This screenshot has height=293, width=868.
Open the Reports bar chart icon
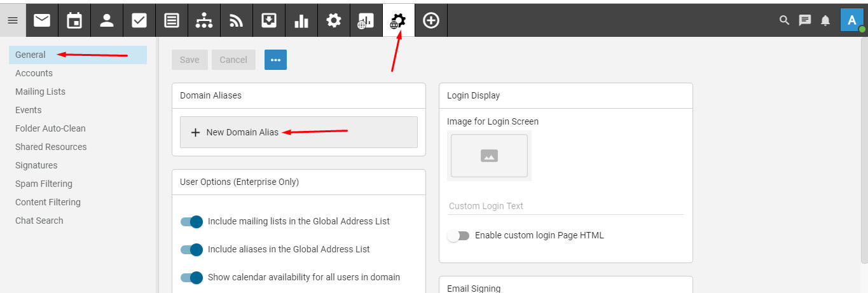click(301, 20)
